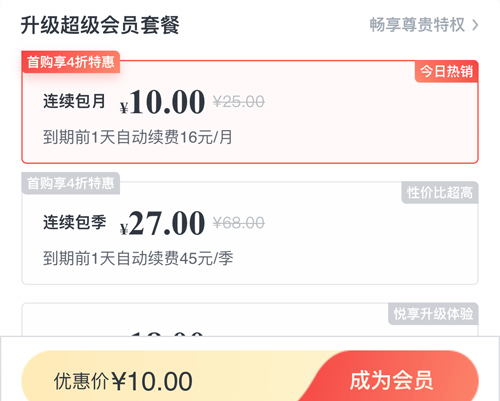Click the red 首购享4折特惠 tag

point(71,62)
